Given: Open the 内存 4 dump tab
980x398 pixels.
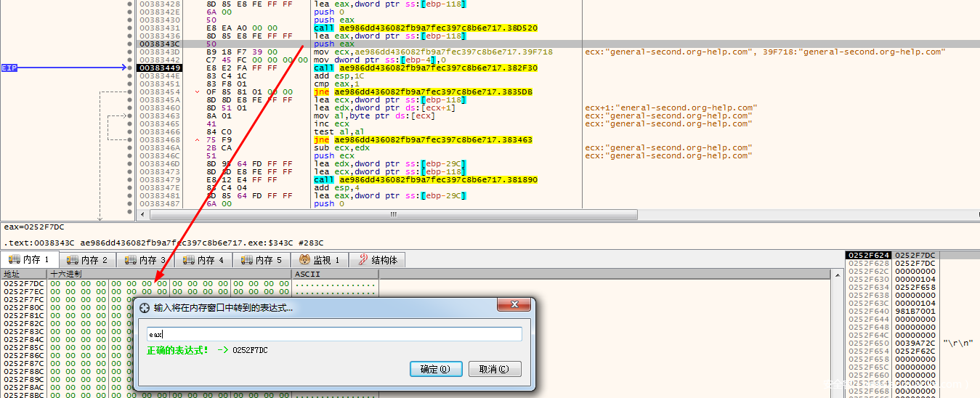Looking at the screenshot, I should (x=203, y=260).
